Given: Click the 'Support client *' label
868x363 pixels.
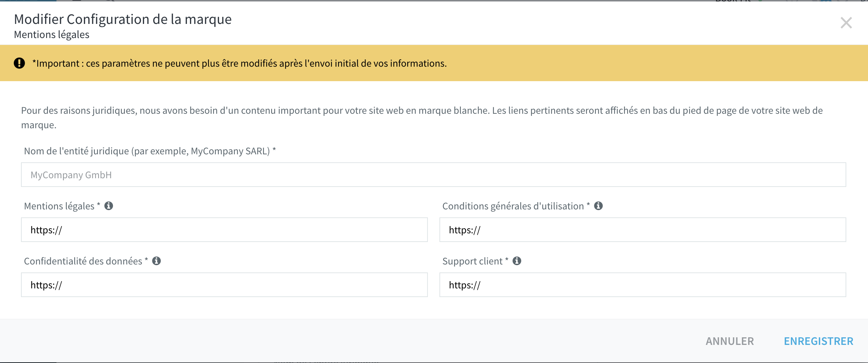Looking at the screenshot, I should (475, 261).
